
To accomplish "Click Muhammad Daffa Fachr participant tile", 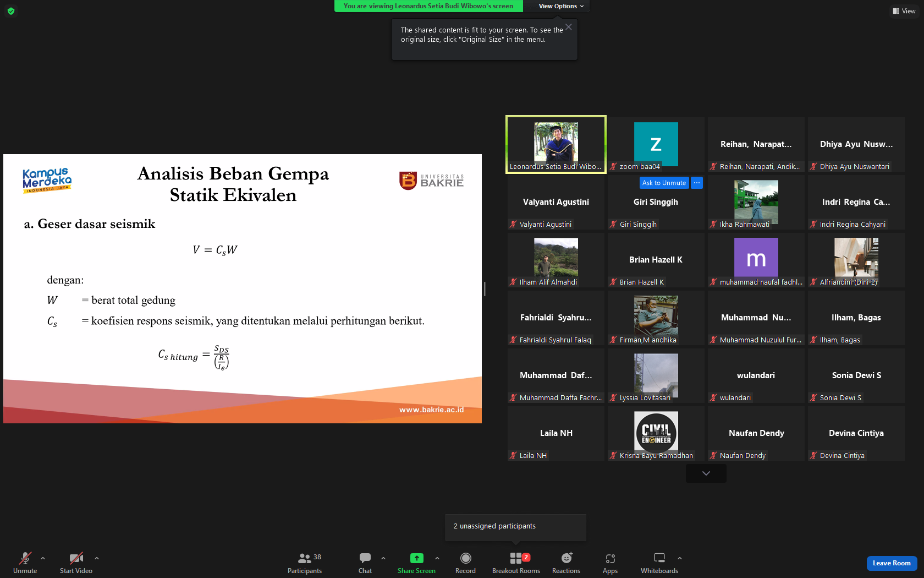I will click(x=556, y=375).
